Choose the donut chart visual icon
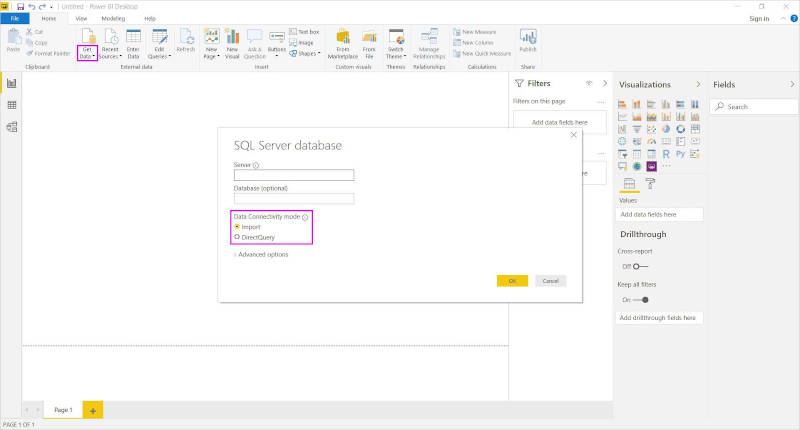This screenshot has width=800, height=430. point(681,129)
